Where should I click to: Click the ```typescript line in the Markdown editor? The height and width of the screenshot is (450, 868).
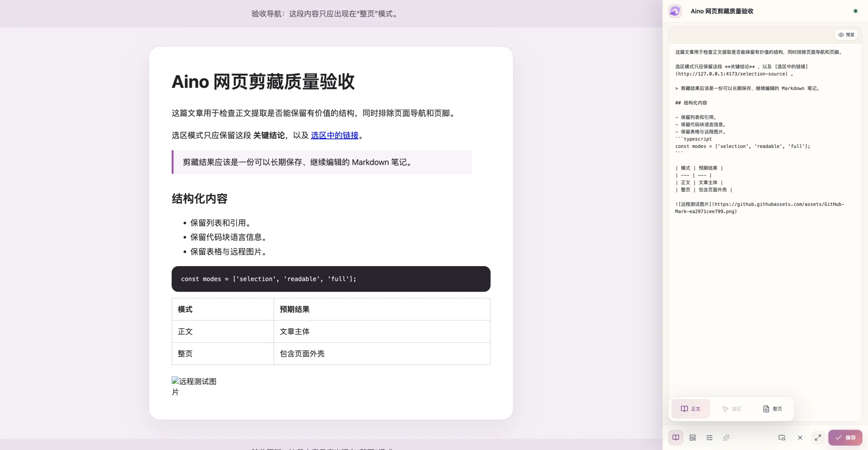[694, 139]
